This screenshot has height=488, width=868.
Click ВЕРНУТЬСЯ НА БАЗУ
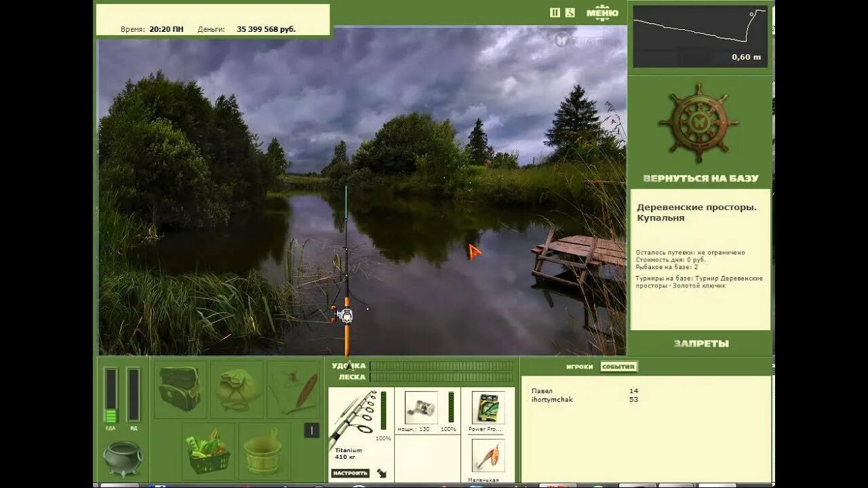[x=701, y=179]
